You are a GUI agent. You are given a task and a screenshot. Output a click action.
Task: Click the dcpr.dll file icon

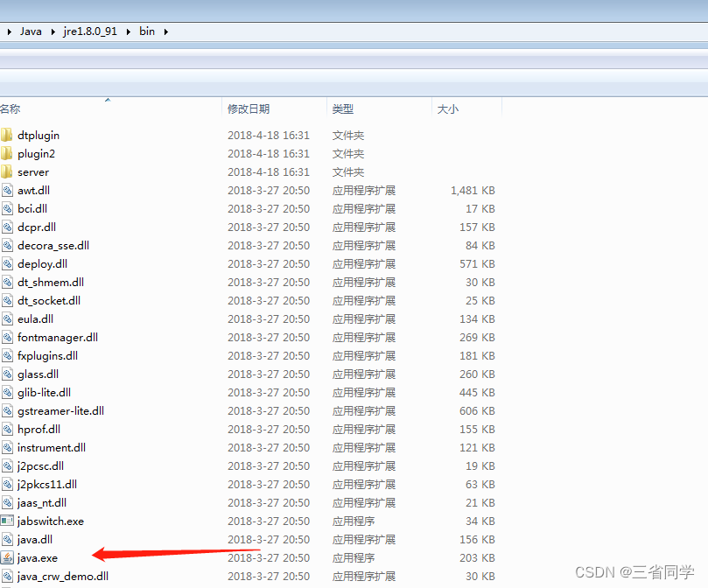pos(7,227)
